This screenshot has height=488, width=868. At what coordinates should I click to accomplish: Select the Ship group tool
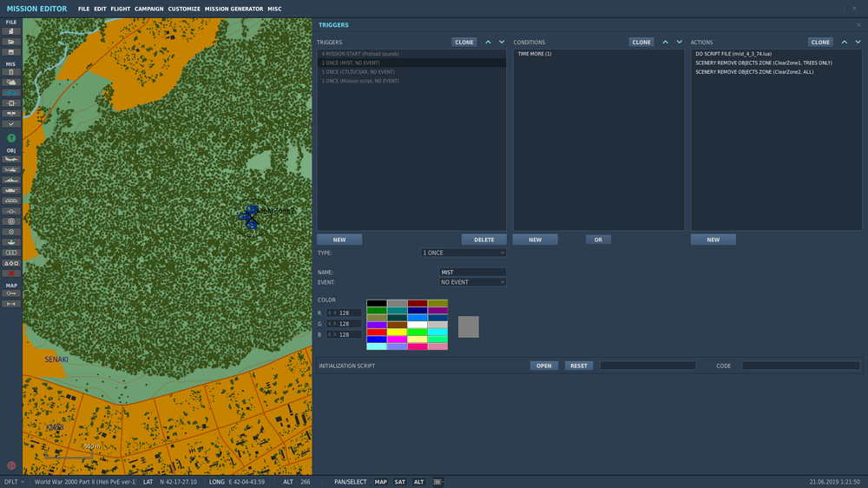pos(11,180)
